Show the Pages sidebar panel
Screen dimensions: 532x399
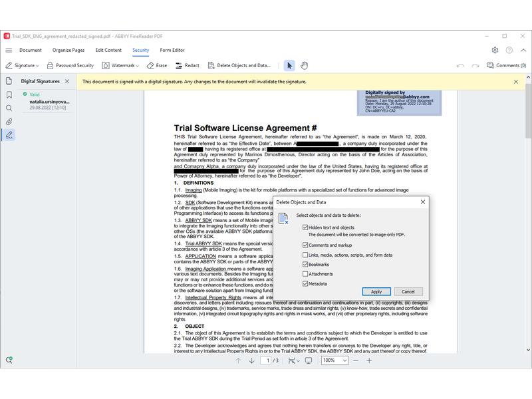[9, 81]
